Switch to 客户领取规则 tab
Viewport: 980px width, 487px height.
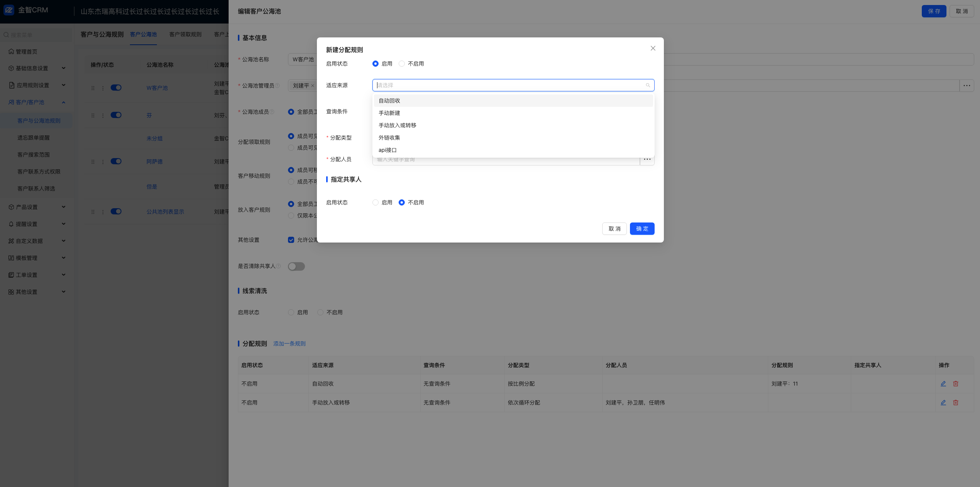point(185,34)
